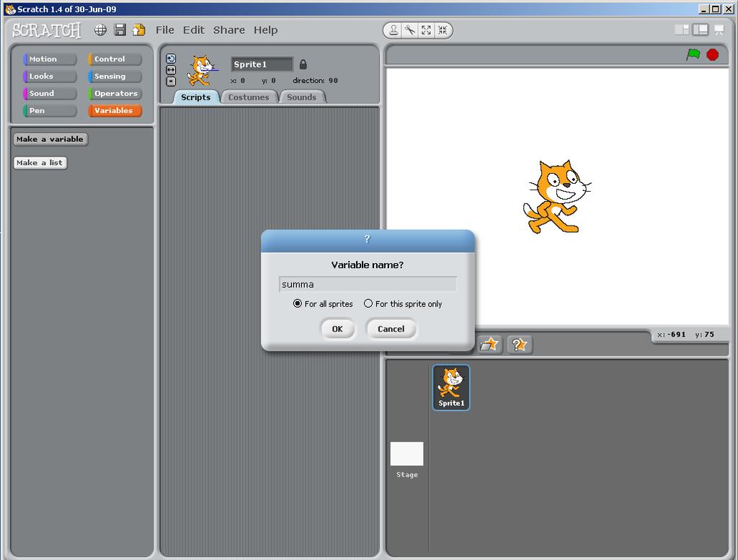Screen dimensions: 738x560
Task: Click the globe language icon
Action: 100,30
